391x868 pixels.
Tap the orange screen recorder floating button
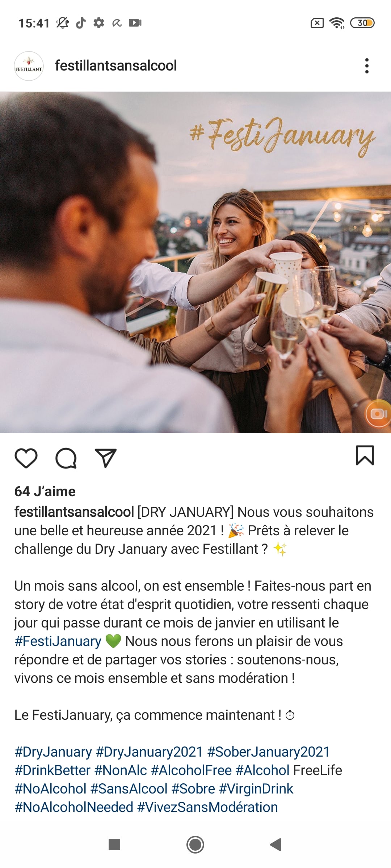tap(378, 414)
